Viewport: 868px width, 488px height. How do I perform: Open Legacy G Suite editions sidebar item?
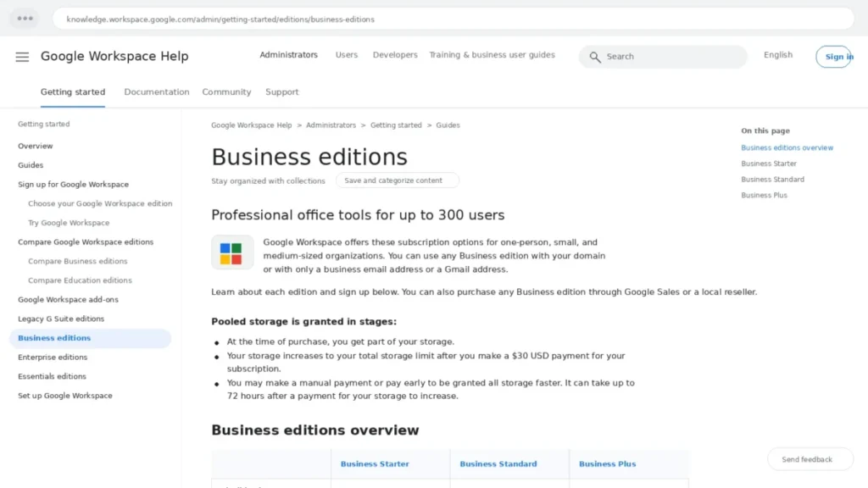point(61,319)
